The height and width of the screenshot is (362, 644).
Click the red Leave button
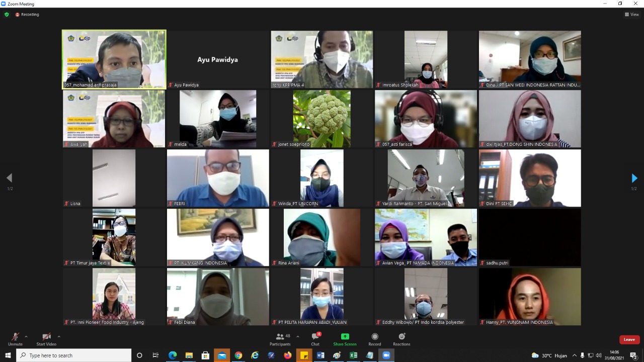coord(629,339)
